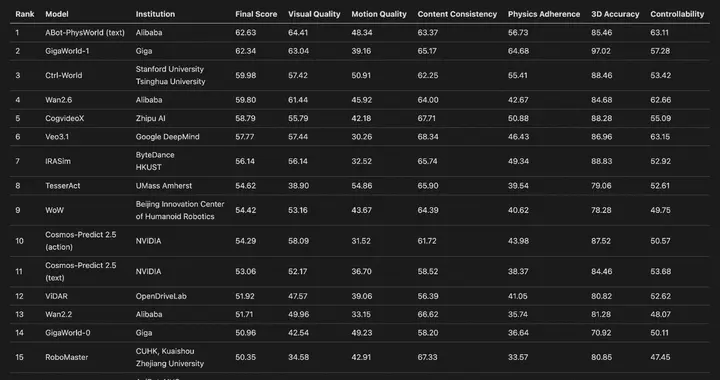The width and height of the screenshot is (720, 380).
Task: Click the final score 59.80
Action: point(246,100)
